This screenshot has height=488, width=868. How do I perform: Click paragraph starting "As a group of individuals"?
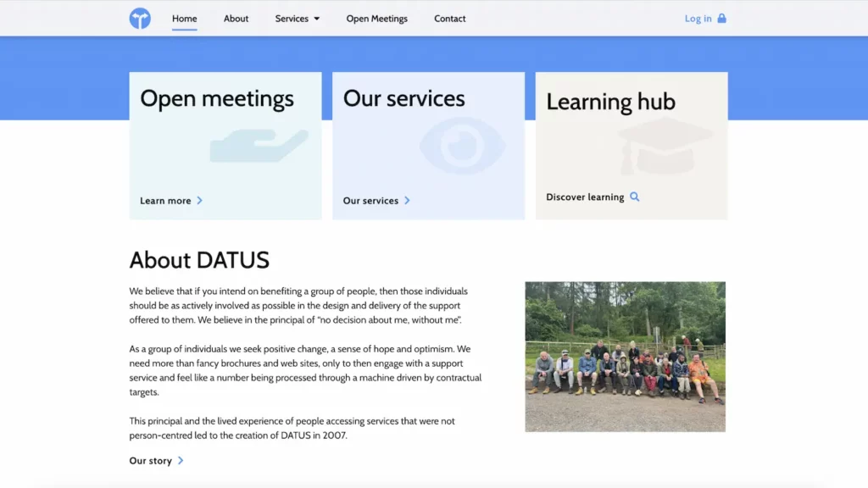tap(305, 370)
